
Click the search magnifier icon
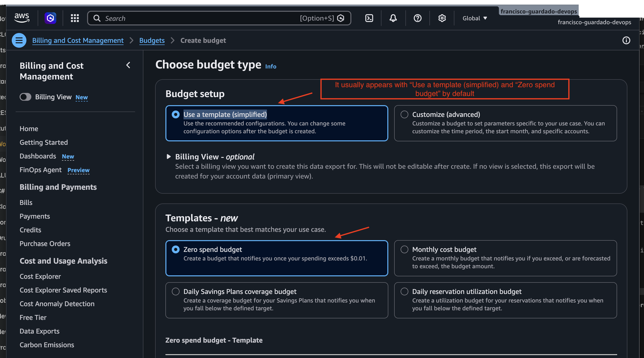tap(97, 18)
